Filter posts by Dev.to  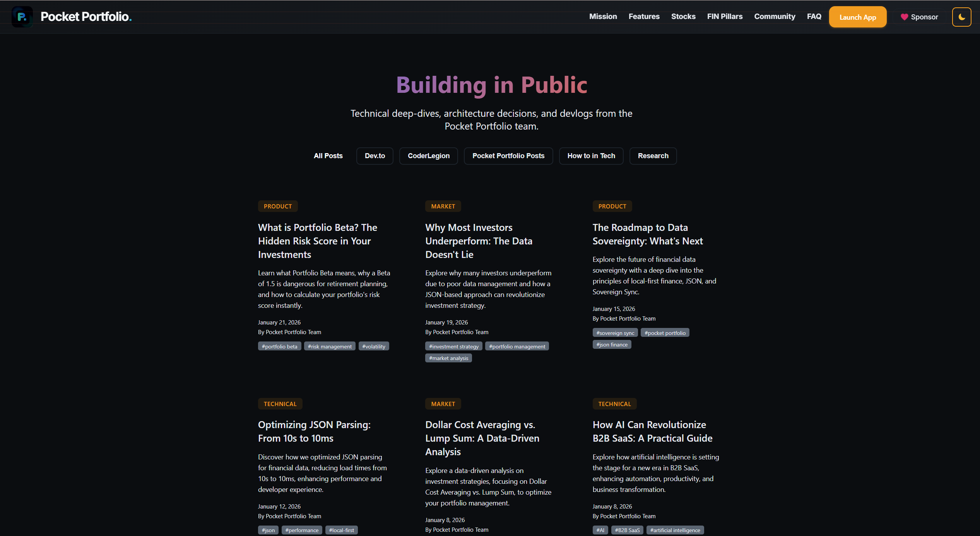coord(374,156)
